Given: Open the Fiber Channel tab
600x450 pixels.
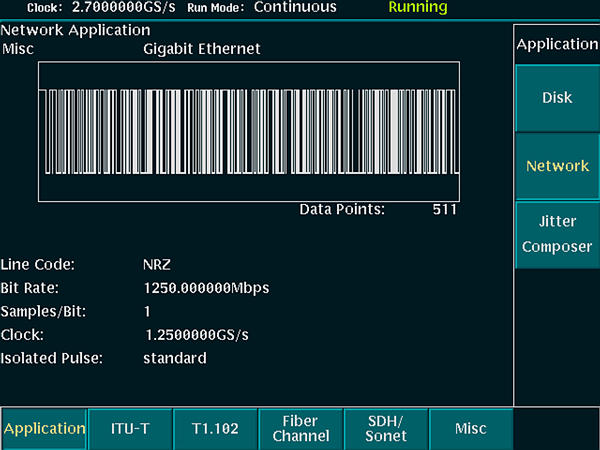Looking at the screenshot, I should [x=300, y=428].
